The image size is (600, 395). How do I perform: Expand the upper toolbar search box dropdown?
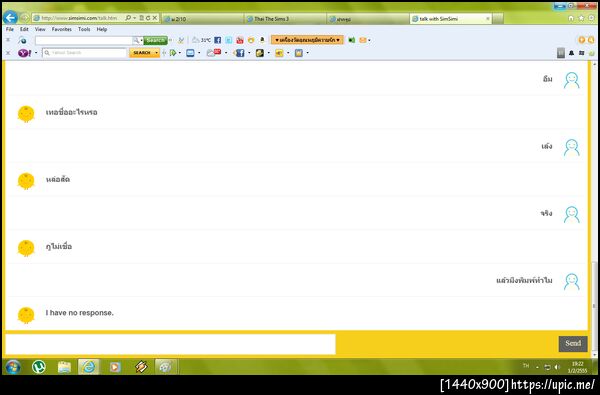[141, 40]
